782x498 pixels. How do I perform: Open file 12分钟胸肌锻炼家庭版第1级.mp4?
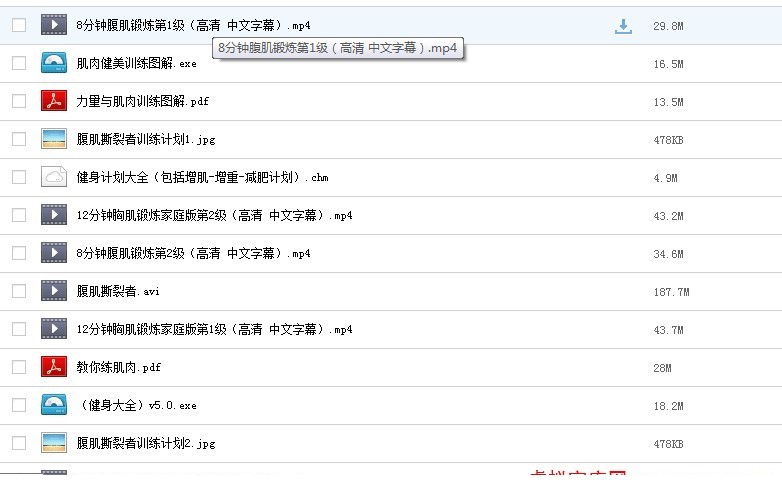point(214,329)
